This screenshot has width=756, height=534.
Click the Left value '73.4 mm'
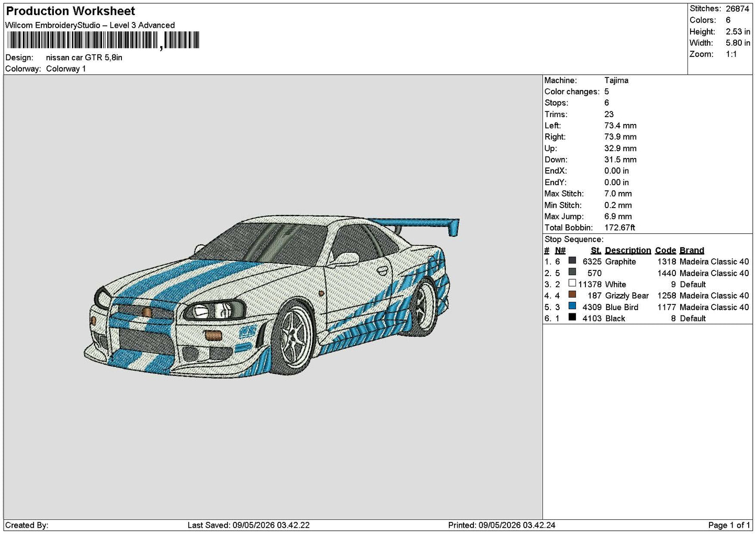tap(620, 126)
